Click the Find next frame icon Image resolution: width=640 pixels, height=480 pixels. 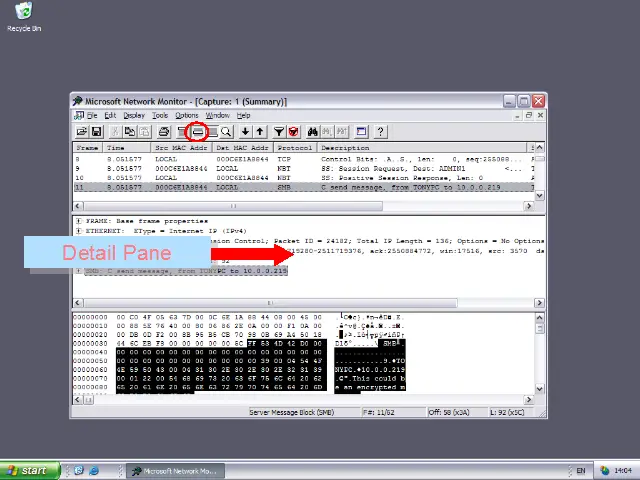(327, 131)
